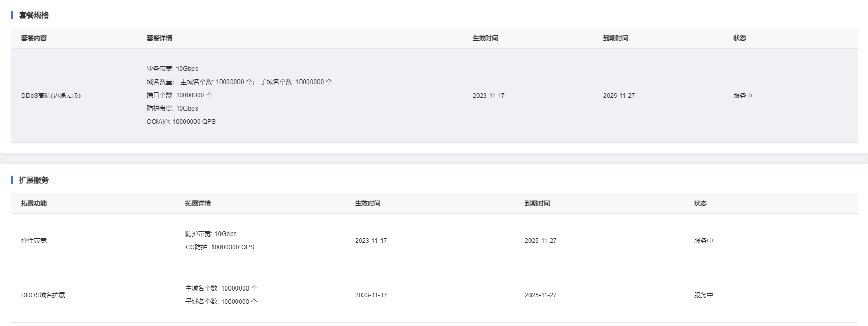
Task: Click 服务中 status of the DDOS域名扩展 row
Action: [x=704, y=295]
